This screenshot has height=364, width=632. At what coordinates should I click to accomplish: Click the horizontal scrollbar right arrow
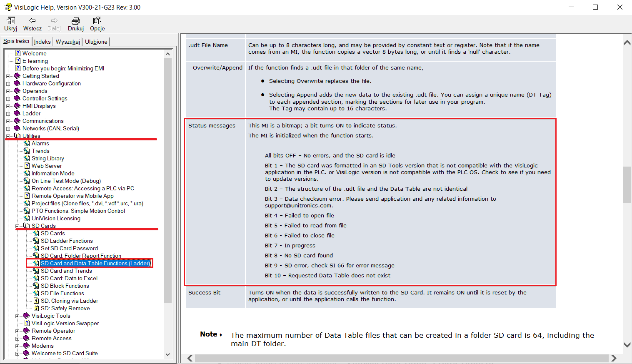(x=613, y=358)
